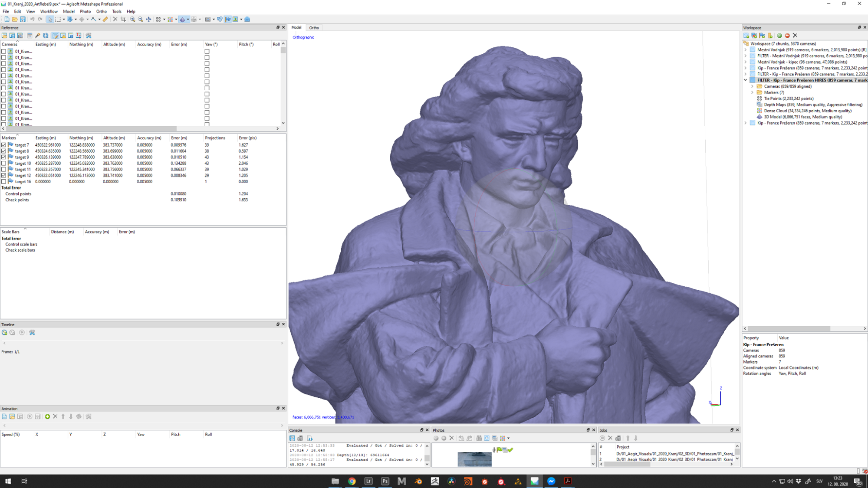Image resolution: width=868 pixels, height=488 pixels.
Task: Open the model view mode dropdown arrow
Action: pyautogui.click(x=187, y=19)
